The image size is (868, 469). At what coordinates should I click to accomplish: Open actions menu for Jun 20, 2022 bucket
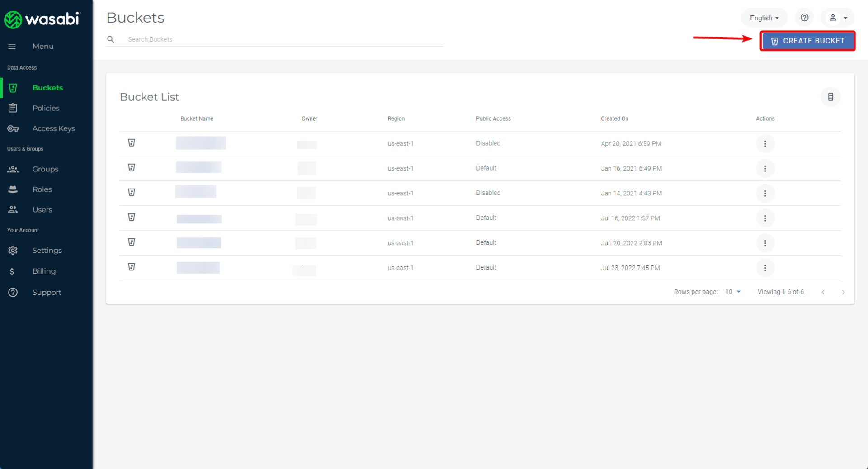(765, 243)
